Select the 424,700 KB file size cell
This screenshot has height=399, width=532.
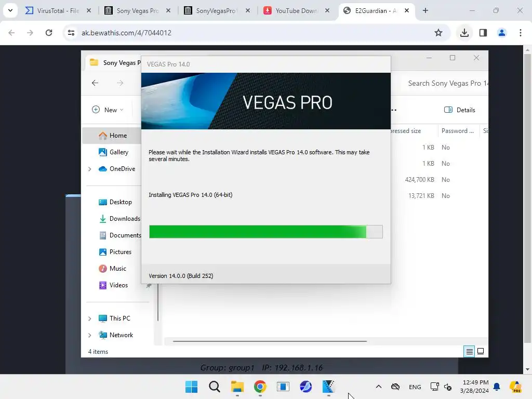point(419,179)
